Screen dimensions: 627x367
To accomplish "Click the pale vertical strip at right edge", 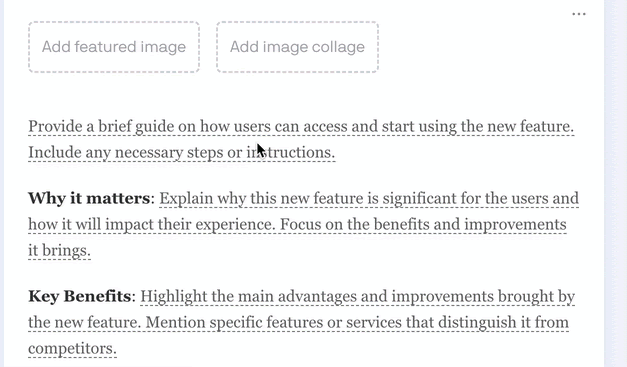I will [615, 184].
